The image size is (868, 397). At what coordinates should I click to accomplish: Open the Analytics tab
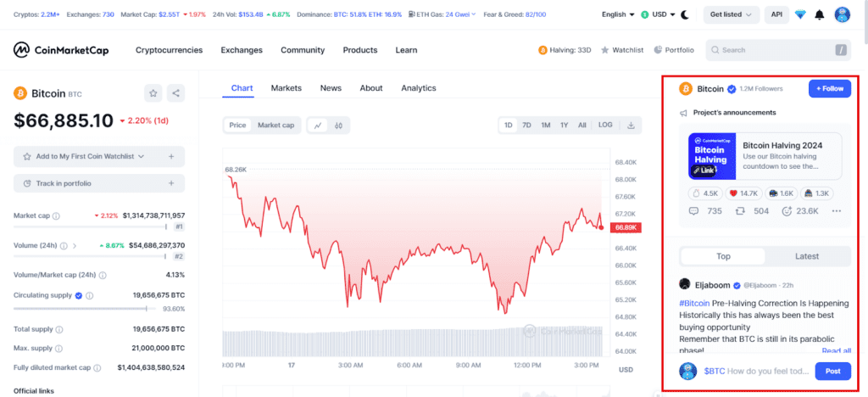tap(419, 88)
